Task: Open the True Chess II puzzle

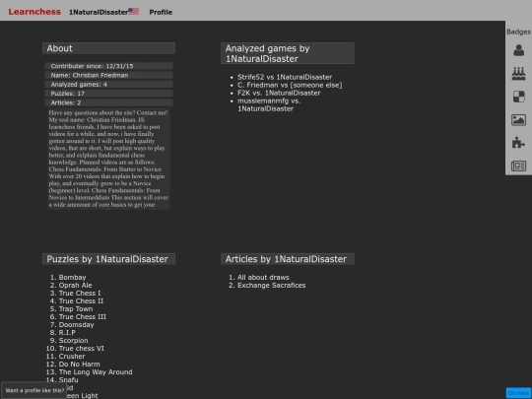Action: tap(81, 300)
